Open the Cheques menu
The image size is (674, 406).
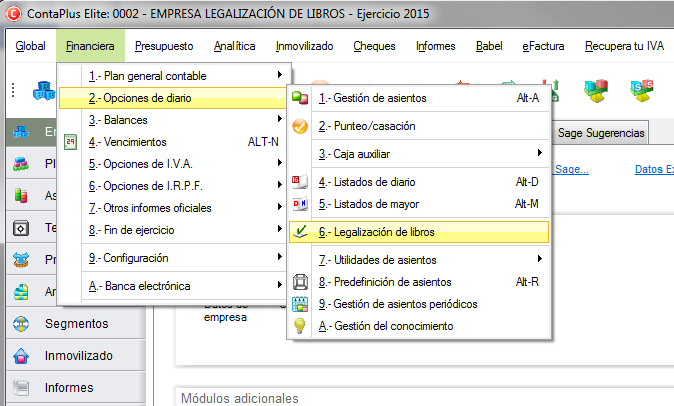coord(374,46)
